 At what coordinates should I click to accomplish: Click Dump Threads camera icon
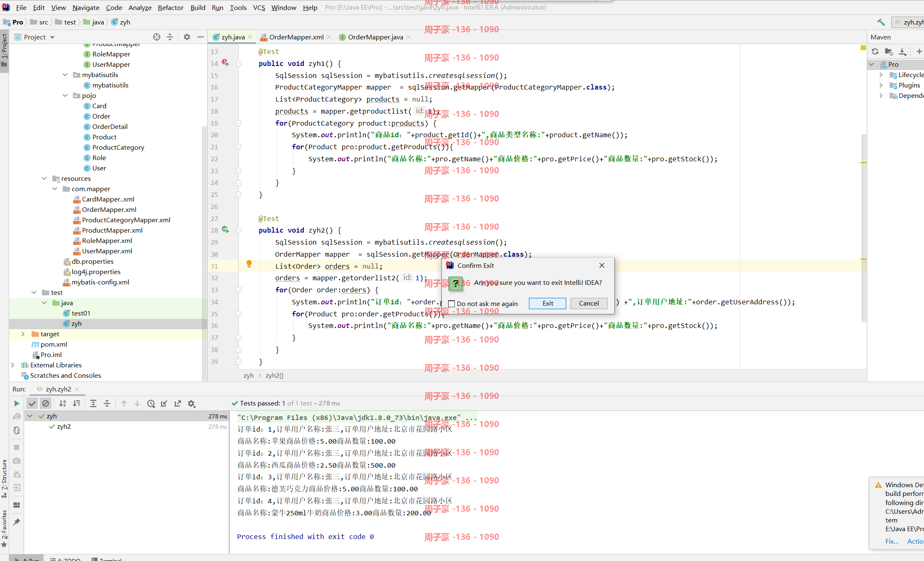(x=17, y=461)
